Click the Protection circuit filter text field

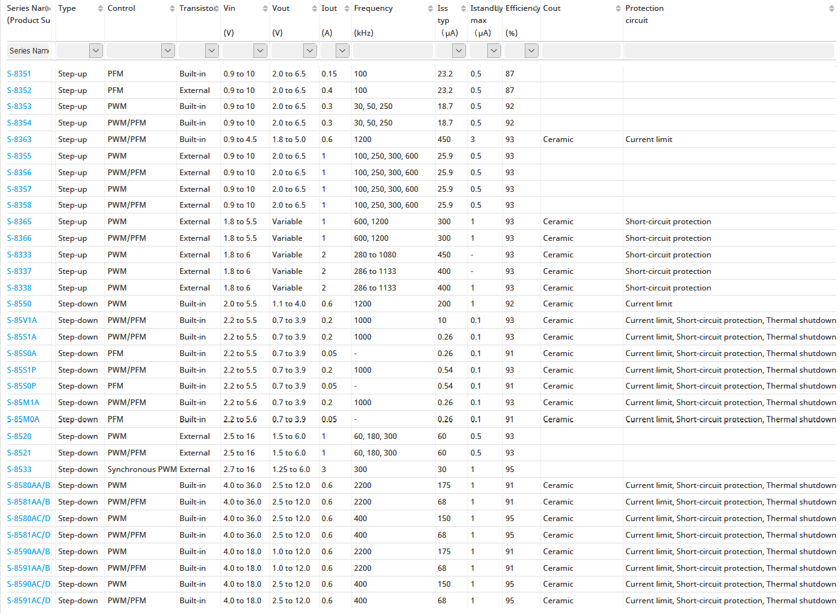[729, 50]
